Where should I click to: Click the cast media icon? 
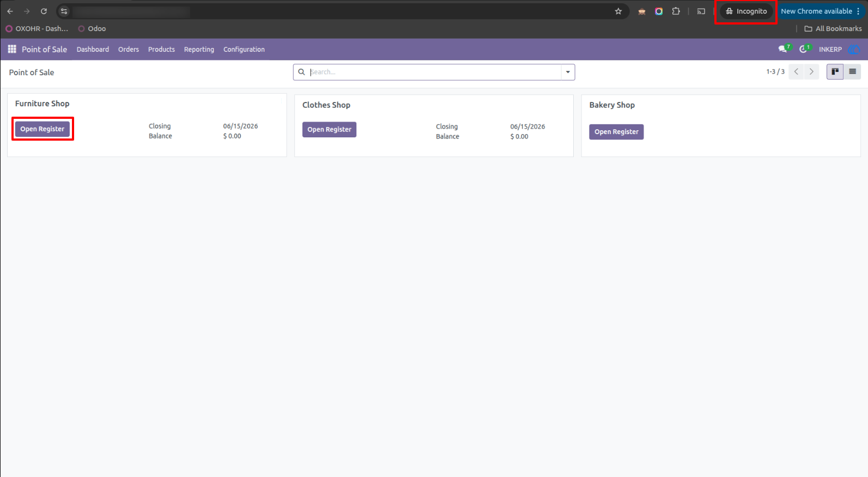coord(701,11)
